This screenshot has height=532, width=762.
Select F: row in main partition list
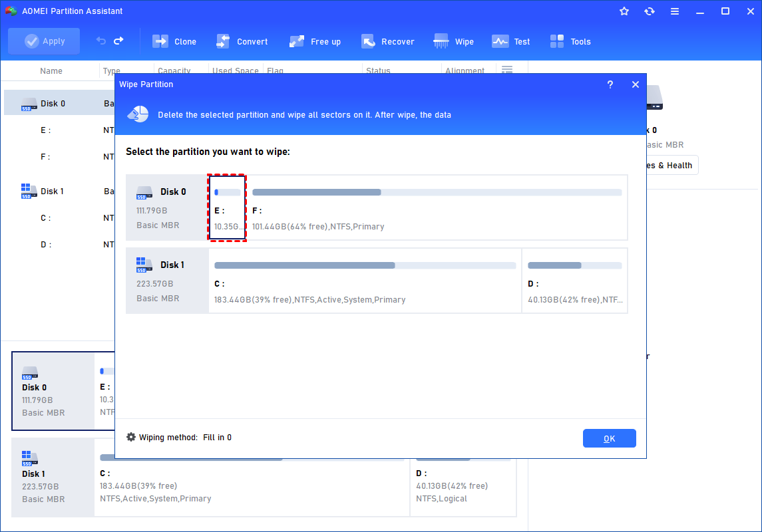click(59, 157)
